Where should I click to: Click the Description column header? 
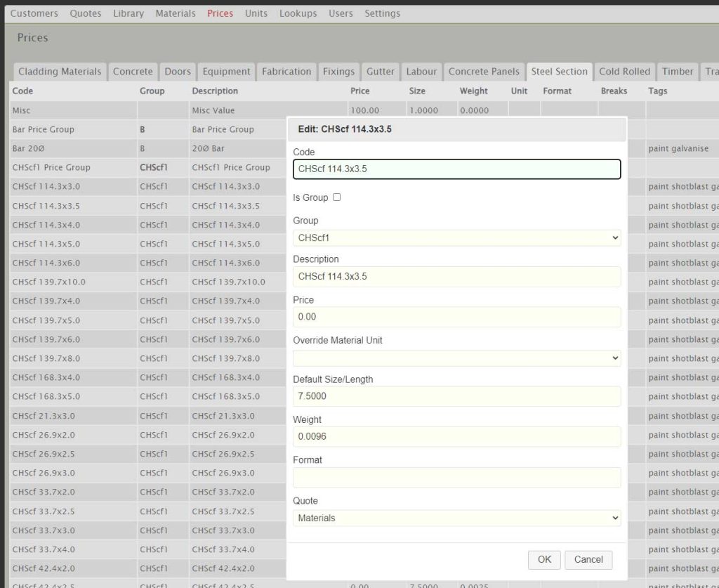point(215,91)
